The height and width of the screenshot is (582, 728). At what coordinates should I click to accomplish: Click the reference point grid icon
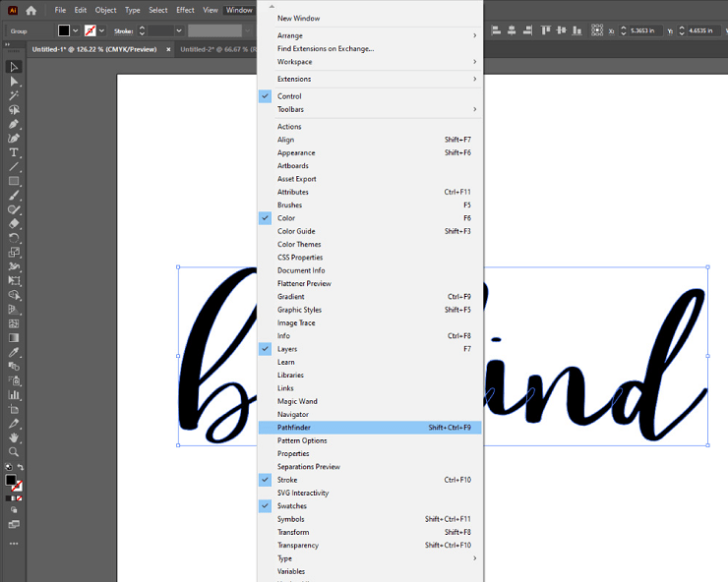pos(597,30)
